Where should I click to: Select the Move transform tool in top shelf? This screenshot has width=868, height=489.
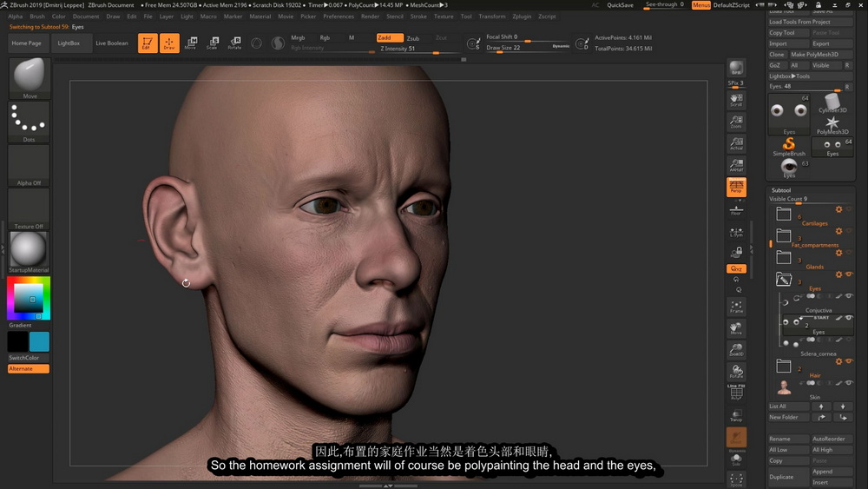[x=191, y=43]
